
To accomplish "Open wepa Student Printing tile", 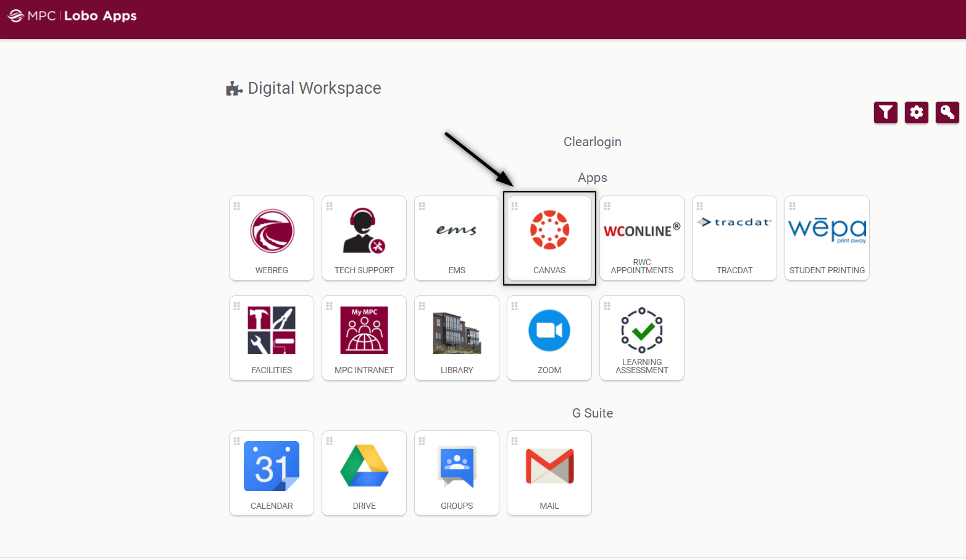I will [827, 238].
